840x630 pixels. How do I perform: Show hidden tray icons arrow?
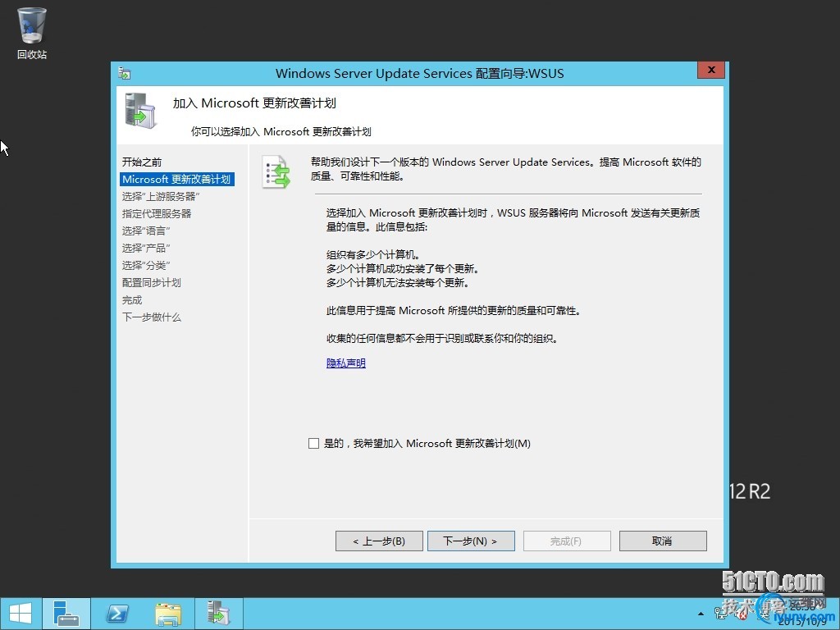701,614
